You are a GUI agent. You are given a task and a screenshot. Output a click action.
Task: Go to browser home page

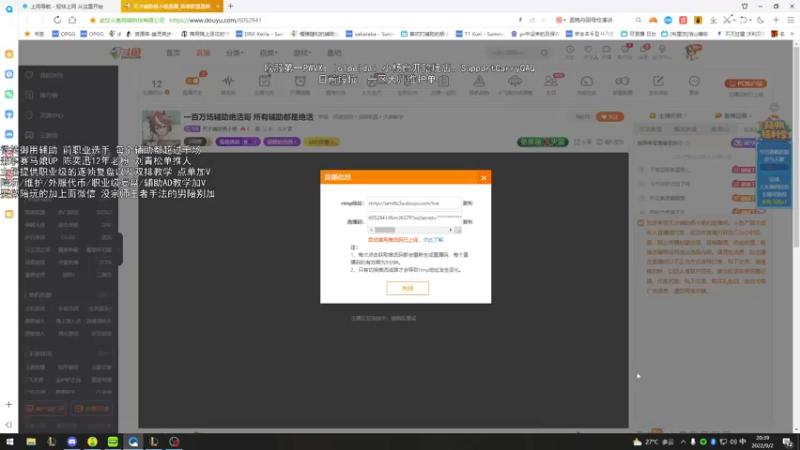tap(72, 20)
